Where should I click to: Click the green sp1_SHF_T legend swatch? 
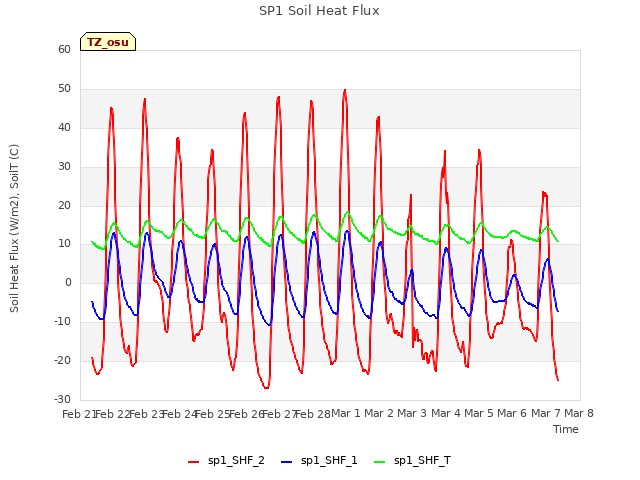(x=380, y=462)
